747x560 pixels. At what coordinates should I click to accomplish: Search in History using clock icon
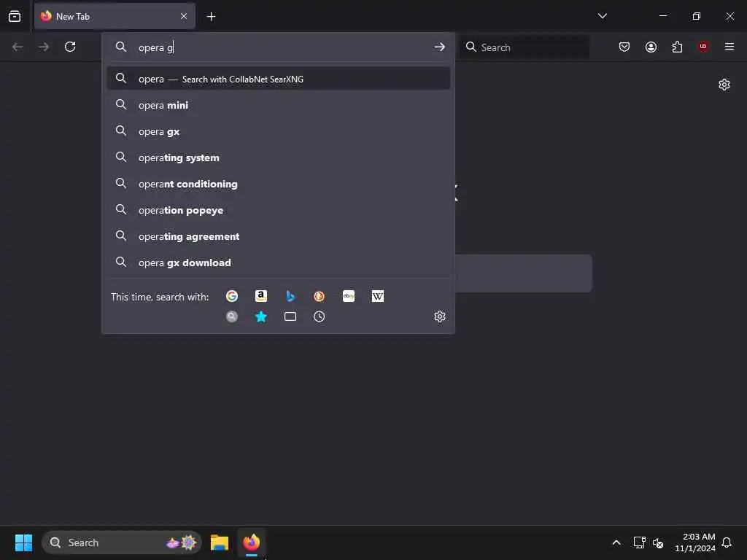(320, 316)
